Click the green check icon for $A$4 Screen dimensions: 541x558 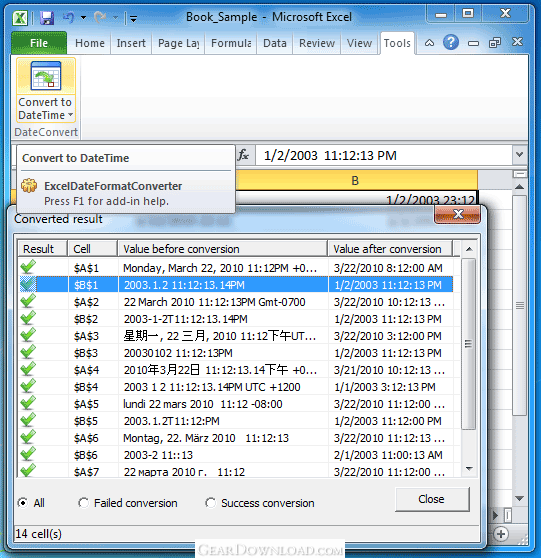28,370
